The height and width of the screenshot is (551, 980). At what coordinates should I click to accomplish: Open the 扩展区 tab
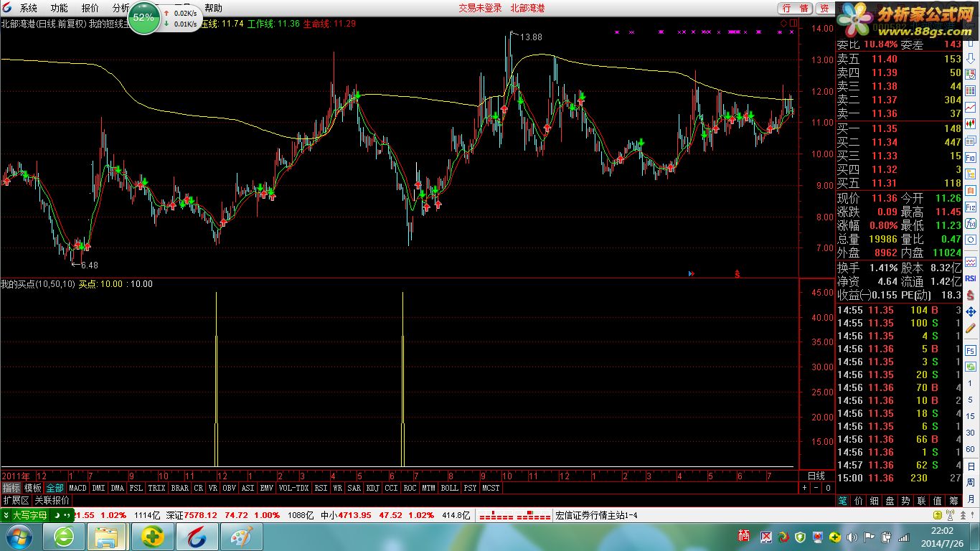click(x=16, y=500)
